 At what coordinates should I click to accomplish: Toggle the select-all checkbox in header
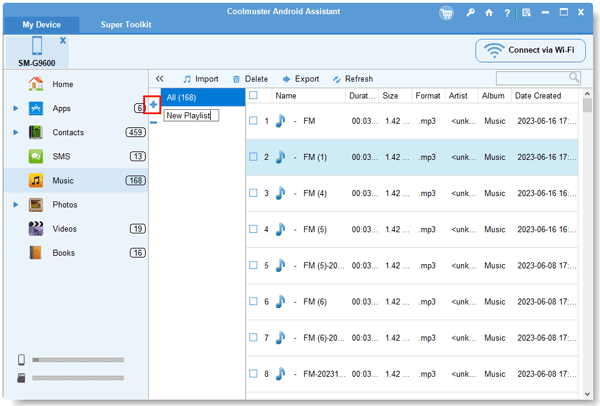pyautogui.click(x=253, y=95)
